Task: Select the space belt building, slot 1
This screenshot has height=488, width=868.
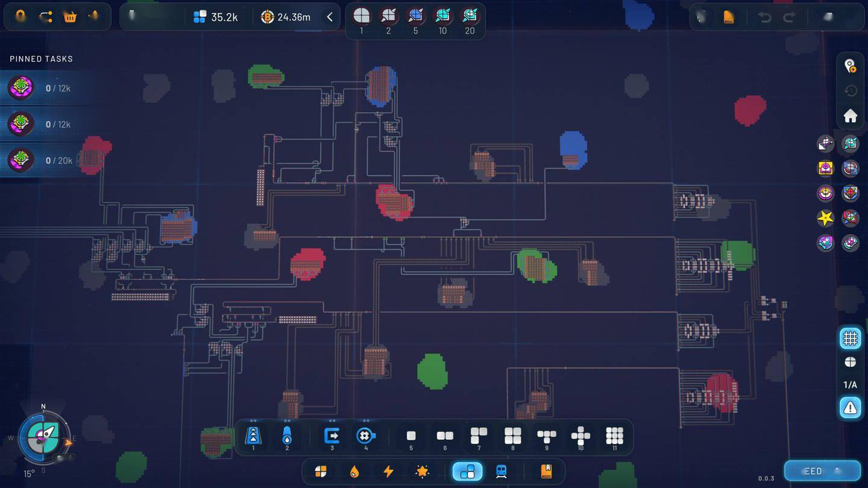Action: [253, 436]
